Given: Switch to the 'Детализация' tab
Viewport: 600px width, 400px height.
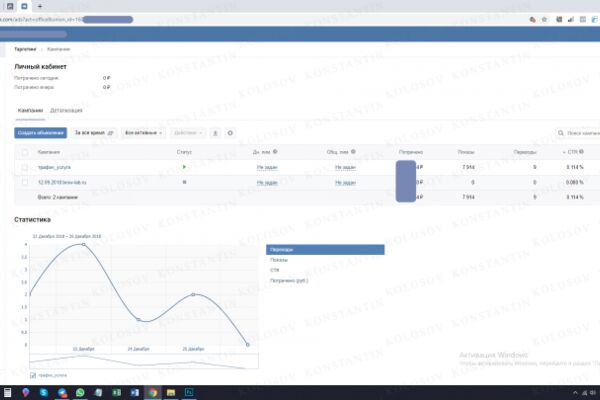Looking at the screenshot, I should pos(66,111).
